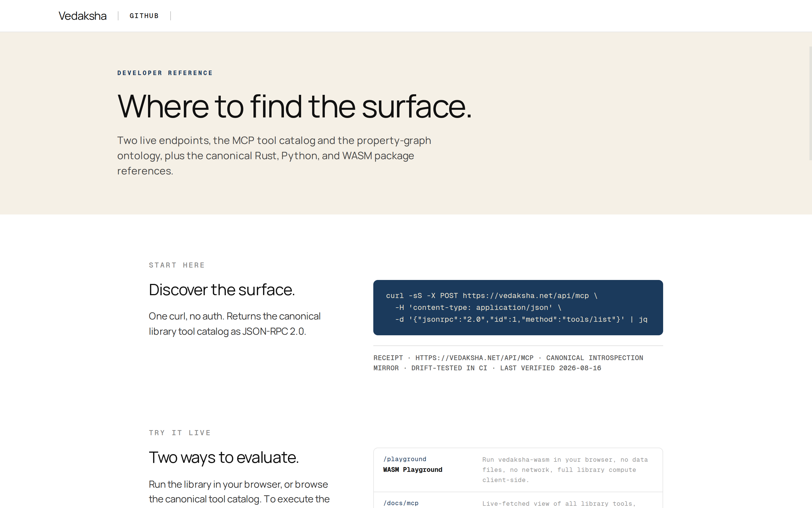812x508 pixels.
Task: Click the "TRY IT LIVE" section label
Action: point(180,433)
